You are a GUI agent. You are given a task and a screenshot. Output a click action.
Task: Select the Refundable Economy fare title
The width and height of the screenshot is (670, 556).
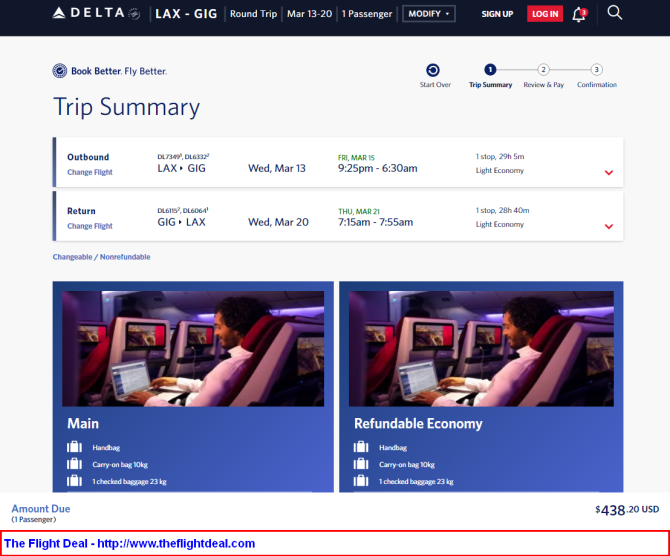point(418,424)
